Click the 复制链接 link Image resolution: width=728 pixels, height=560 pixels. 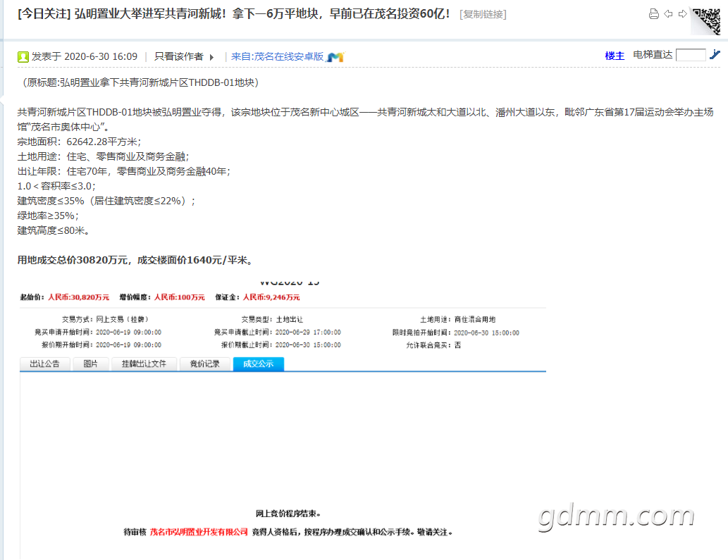pyautogui.click(x=483, y=14)
